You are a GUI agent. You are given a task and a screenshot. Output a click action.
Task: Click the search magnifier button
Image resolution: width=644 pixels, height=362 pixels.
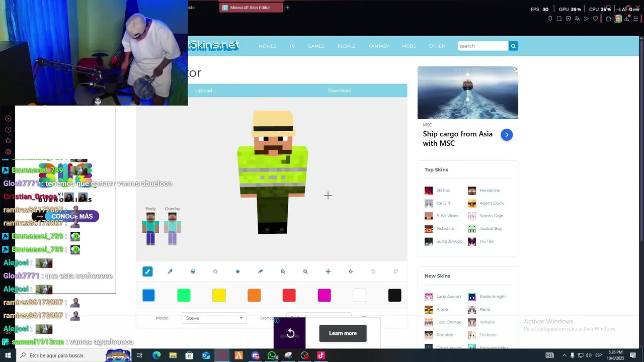(513, 46)
